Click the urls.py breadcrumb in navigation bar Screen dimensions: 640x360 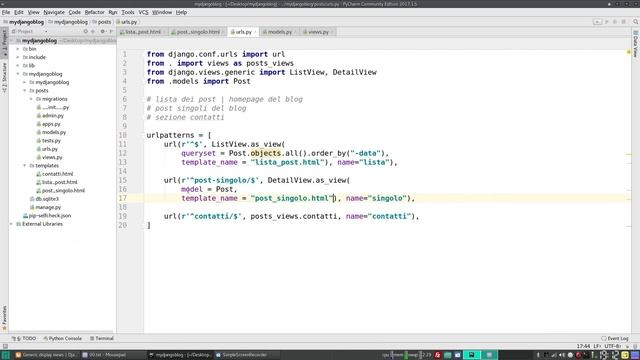click(x=127, y=22)
